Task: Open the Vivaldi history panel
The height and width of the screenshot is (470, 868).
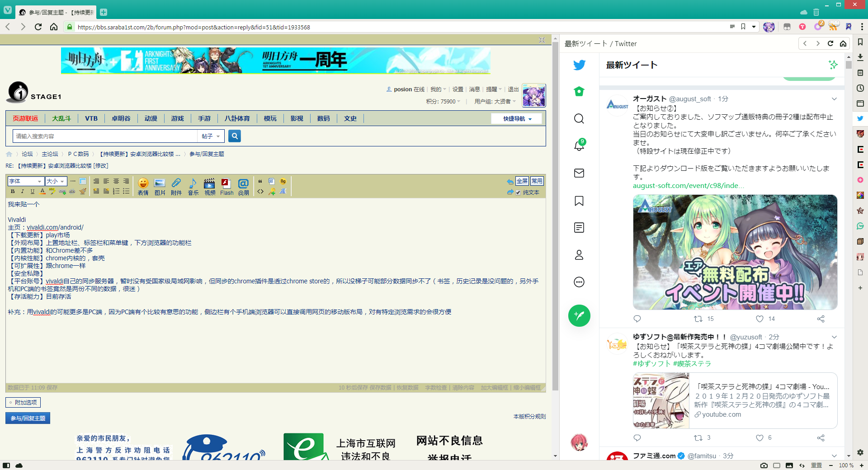Action: point(860,88)
